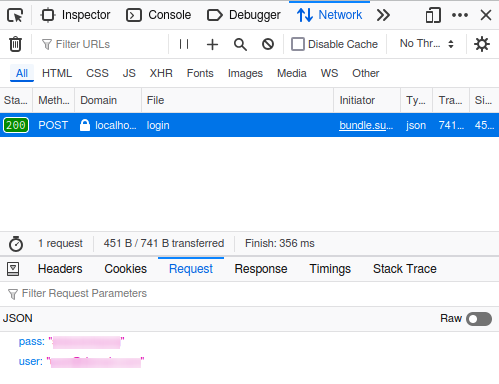
Task: Filter requests by CSS
Action: coord(97,73)
